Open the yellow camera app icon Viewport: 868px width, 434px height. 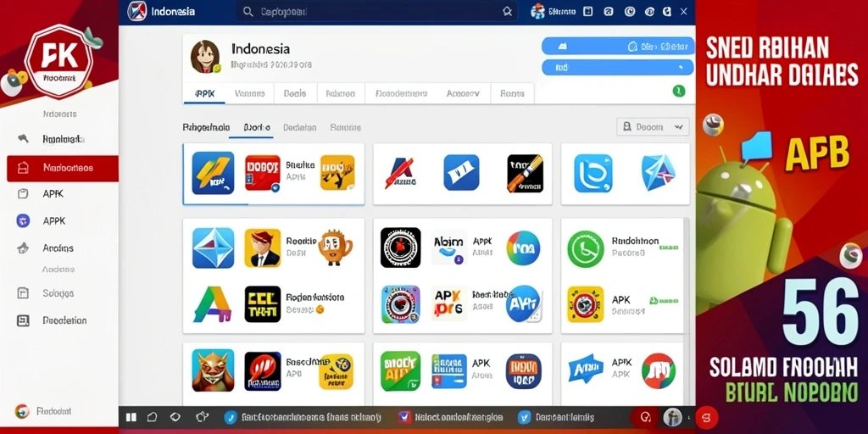point(585,304)
